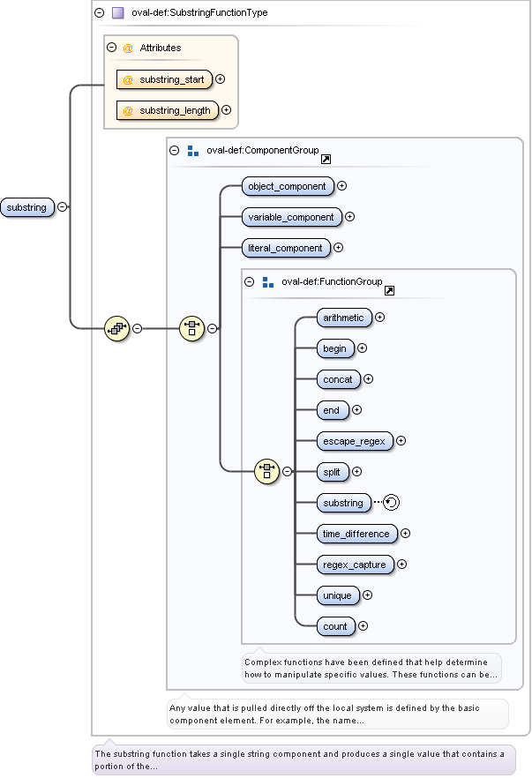Expand the substring_start attribute
The height and width of the screenshot is (778, 532).
tap(221, 79)
